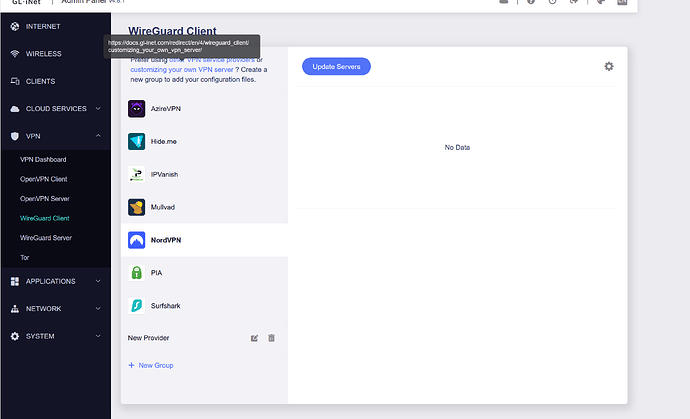Expand the Applications sidebar section
This screenshot has width=690, height=419.
coord(56,281)
